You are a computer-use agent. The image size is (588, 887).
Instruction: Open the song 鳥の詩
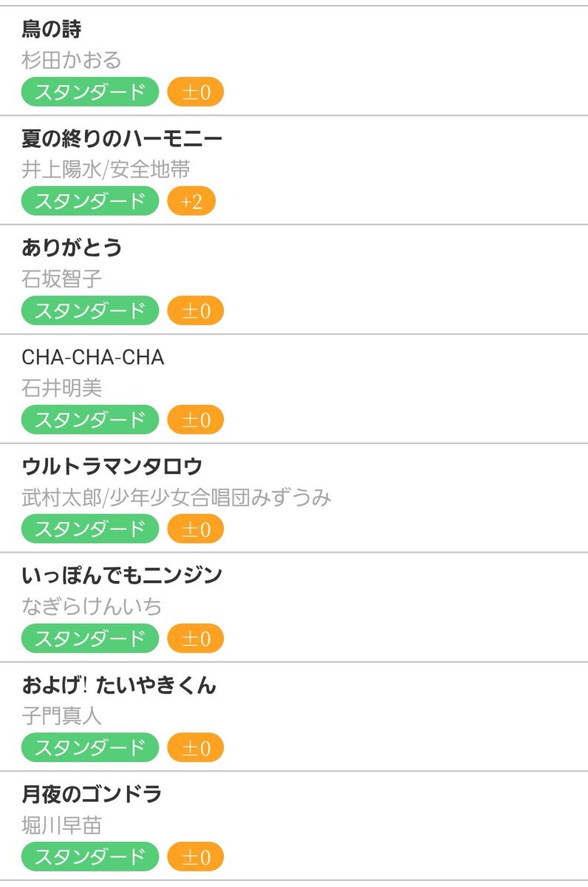[52, 30]
